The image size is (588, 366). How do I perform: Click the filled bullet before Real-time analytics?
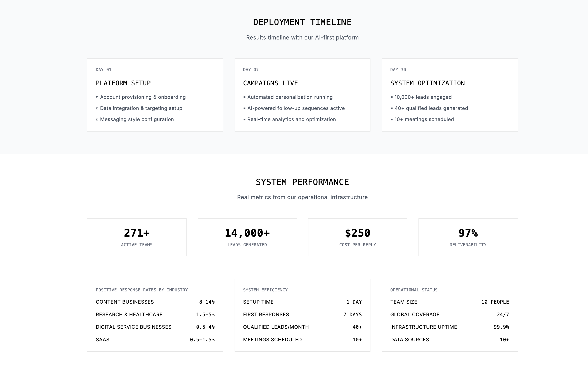(x=244, y=120)
